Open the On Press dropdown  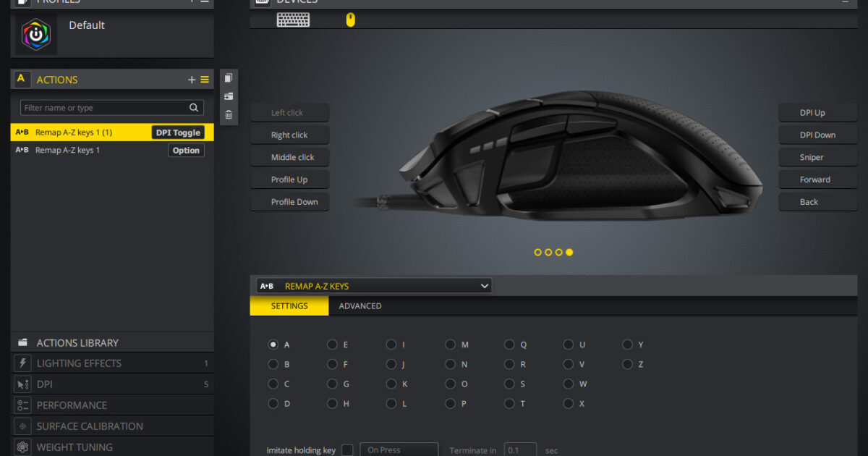pyautogui.click(x=399, y=449)
